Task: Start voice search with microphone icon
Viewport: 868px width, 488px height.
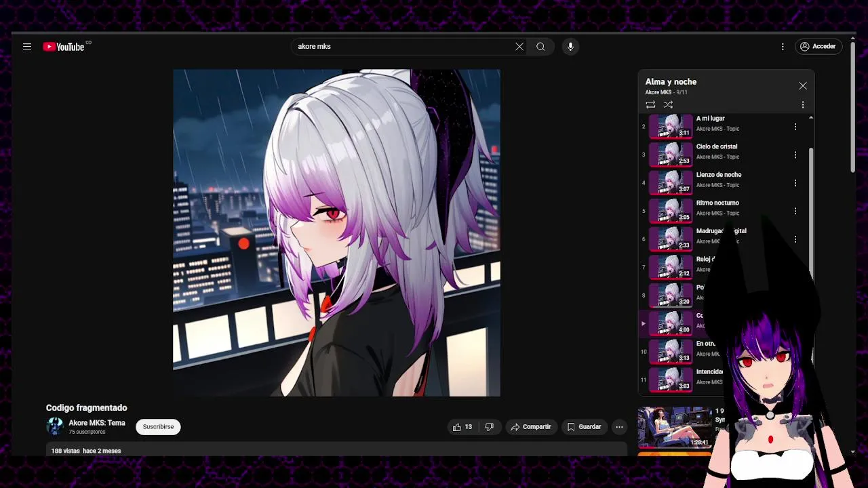Action: (570, 47)
